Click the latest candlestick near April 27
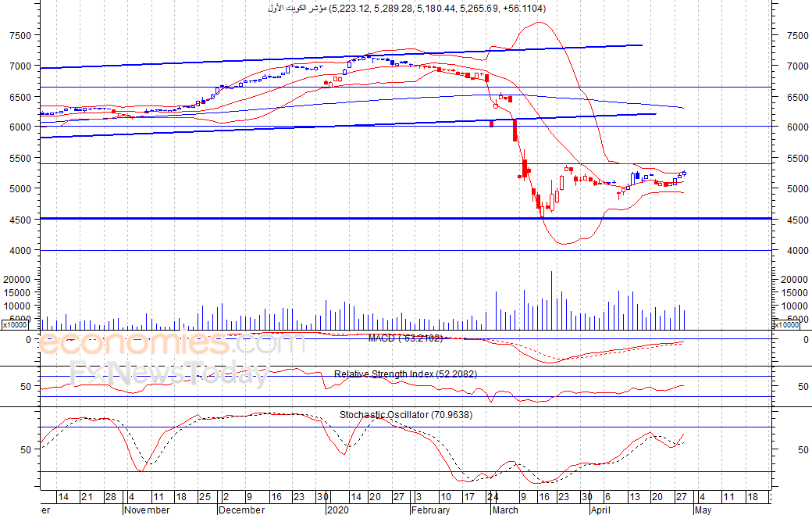Screen dimensions: 812x515 pos(684,173)
